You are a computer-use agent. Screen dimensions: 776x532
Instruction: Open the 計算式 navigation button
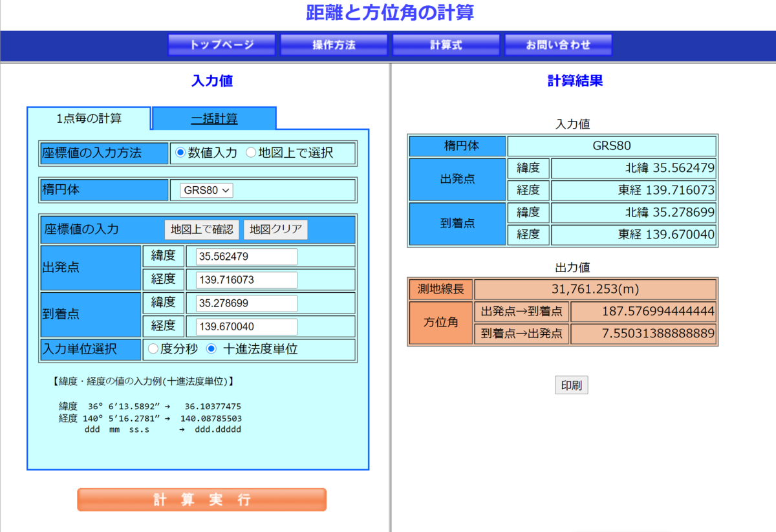coord(446,45)
